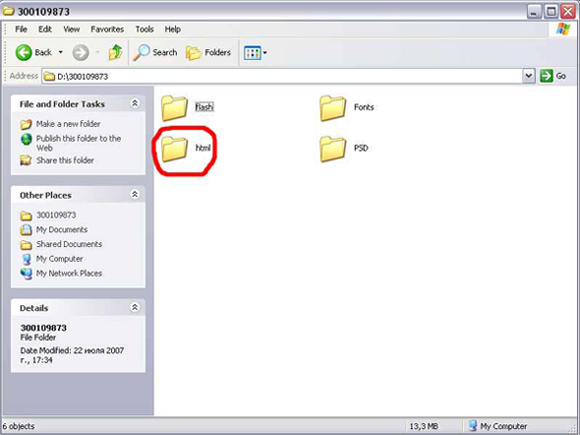Collapse the Other Places panel
The height and width of the screenshot is (435, 580).
coord(135,194)
